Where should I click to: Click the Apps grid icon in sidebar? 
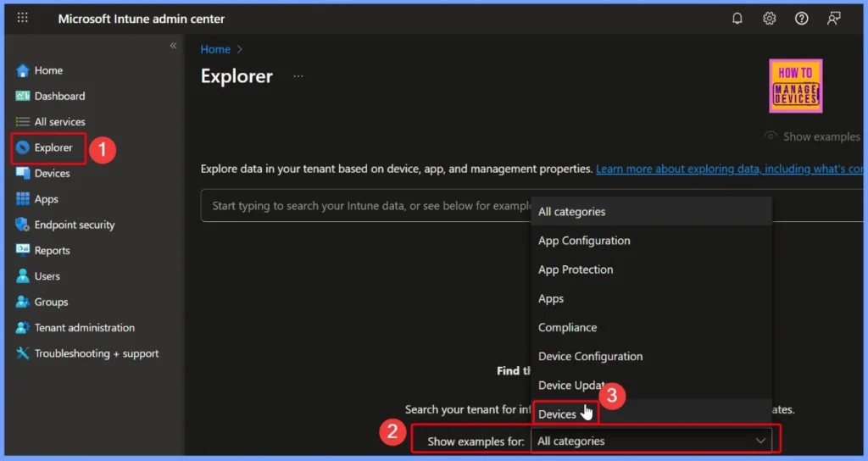[x=23, y=198]
